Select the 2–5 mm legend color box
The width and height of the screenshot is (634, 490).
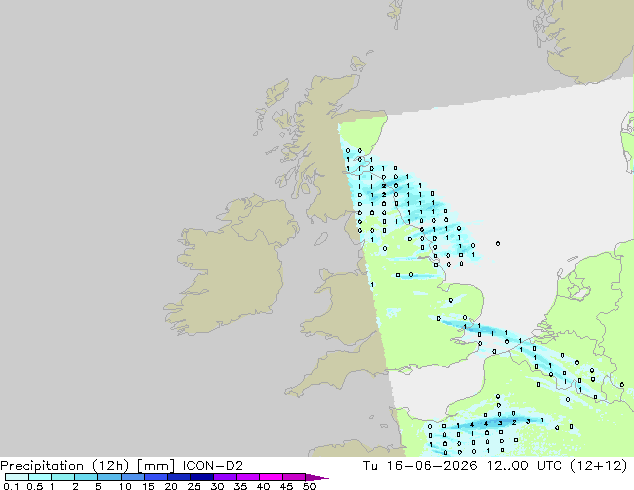(86, 477)
